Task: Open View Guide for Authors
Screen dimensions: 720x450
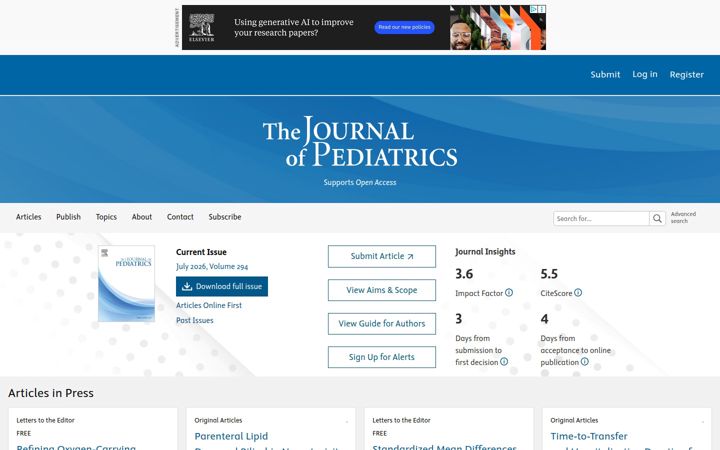Action: (x=382, y=324)
